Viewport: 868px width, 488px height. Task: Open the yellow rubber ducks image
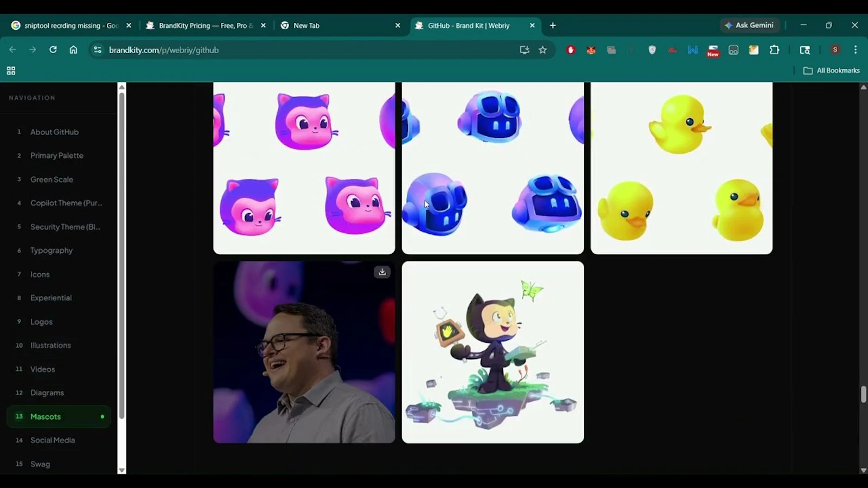(681, 168)
